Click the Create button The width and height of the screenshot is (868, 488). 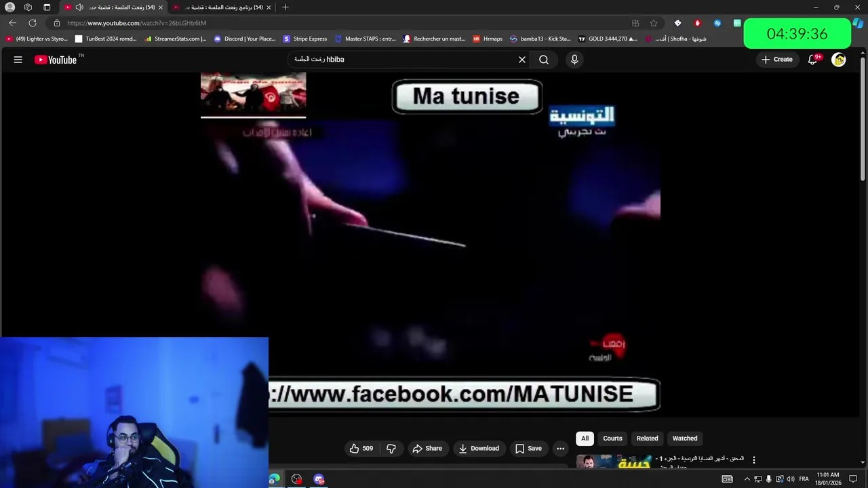(777, 60)
